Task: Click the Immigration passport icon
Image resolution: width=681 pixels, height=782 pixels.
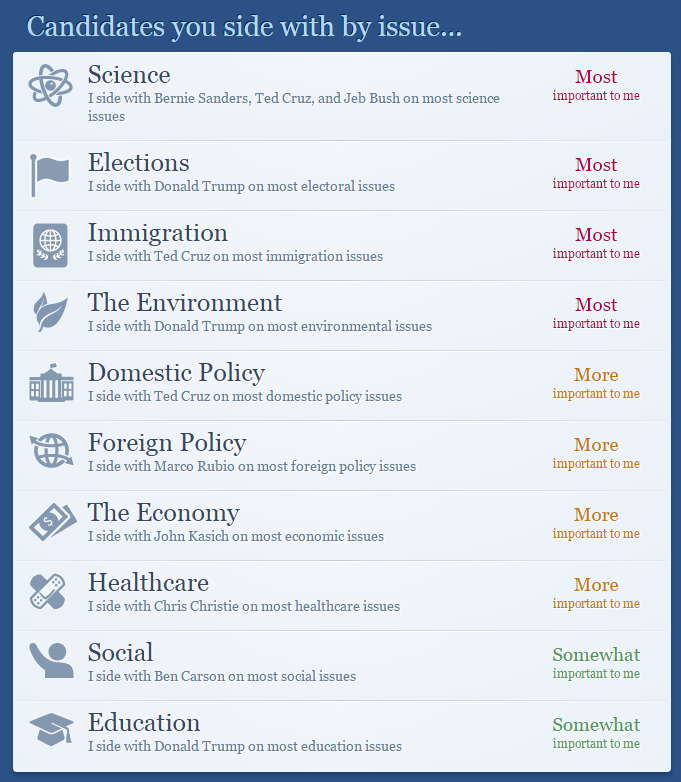Action: coord(50,245)
